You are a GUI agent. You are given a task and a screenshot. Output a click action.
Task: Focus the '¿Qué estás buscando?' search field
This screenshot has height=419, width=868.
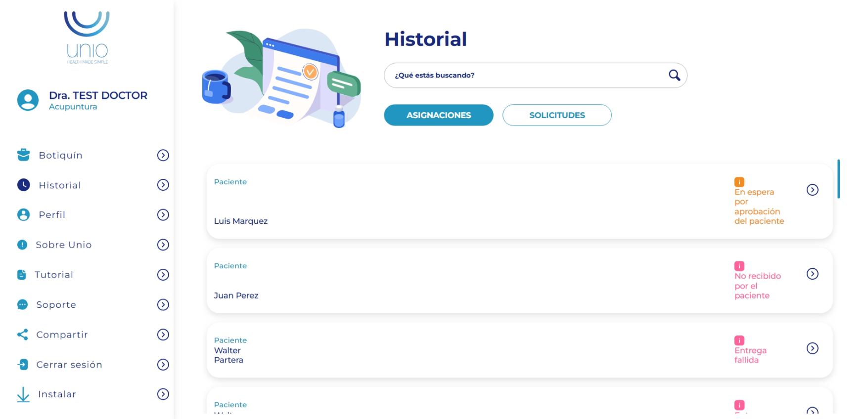point(524,75)
